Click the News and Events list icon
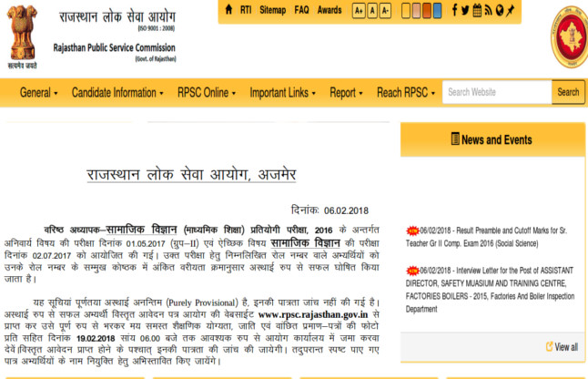Image resolution: width=588 pixels, height=379 pixels. 455,138
